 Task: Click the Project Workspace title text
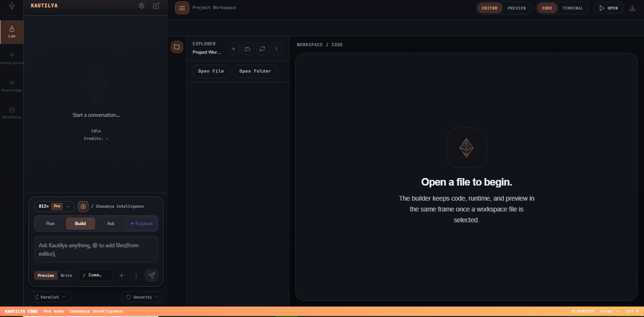[x=214, y=8]
